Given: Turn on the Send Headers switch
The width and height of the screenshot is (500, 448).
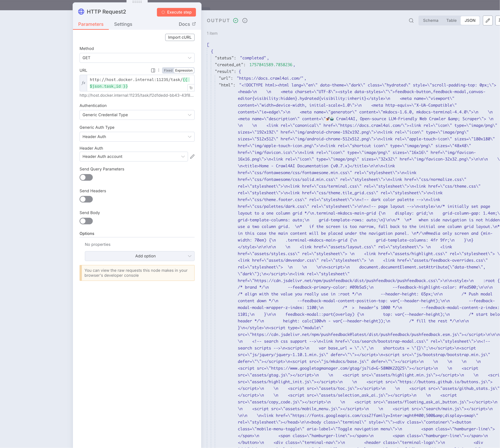Looking at the screenshot, I should click(x=86, y=199).
